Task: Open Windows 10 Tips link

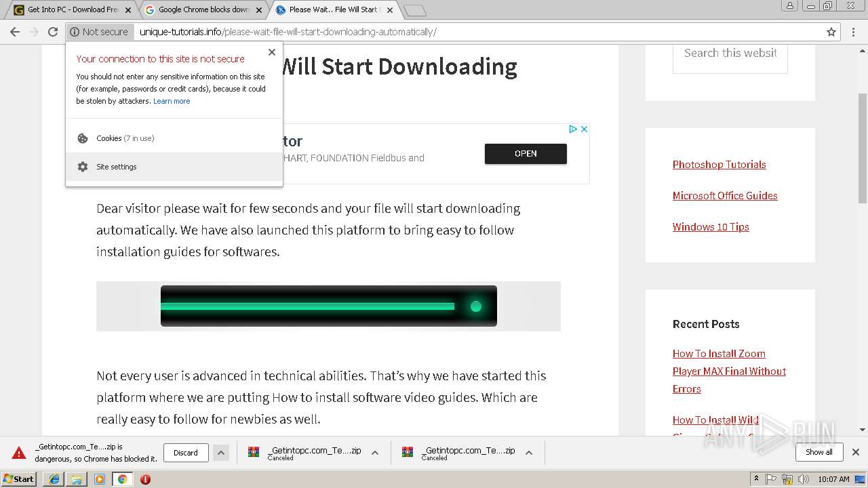Action: point(711,227)
